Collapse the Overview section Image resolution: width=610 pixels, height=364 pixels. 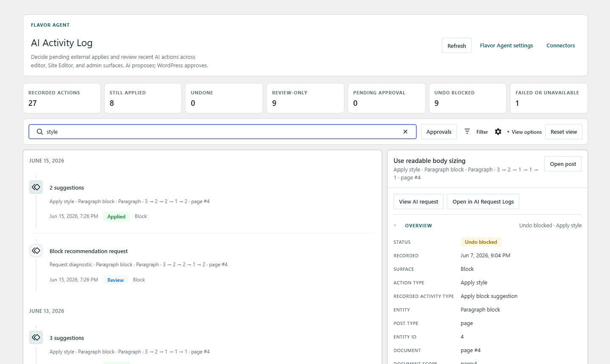[395, 226]
